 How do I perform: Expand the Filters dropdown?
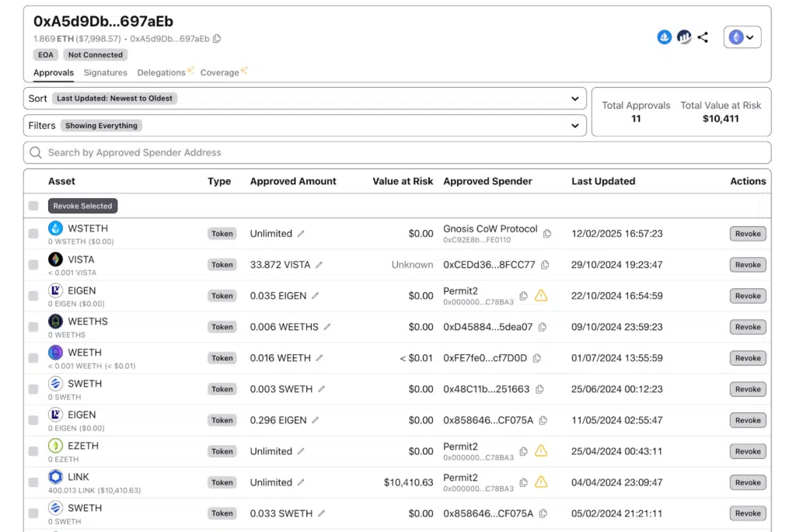[574, 125]
